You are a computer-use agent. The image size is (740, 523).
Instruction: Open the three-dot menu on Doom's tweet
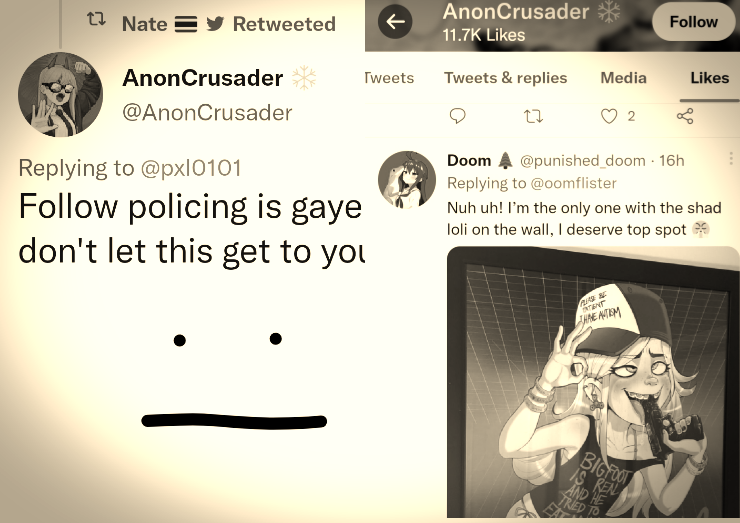[x=731, y=159]
